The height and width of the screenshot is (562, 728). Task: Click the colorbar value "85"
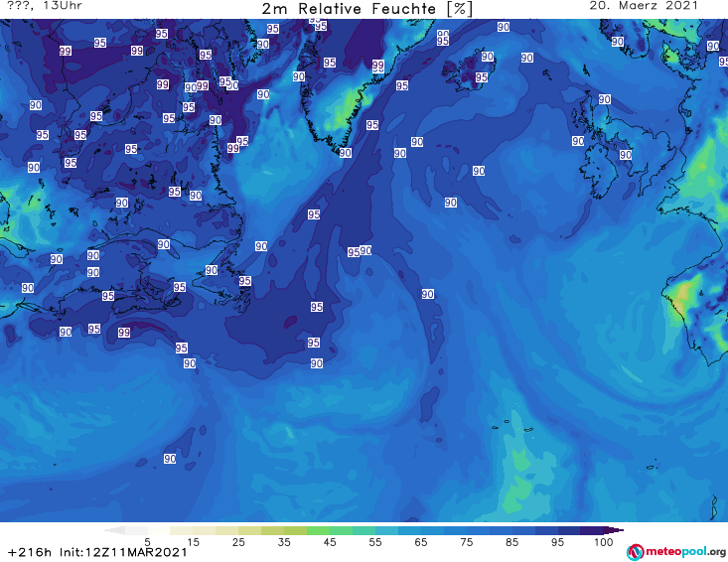point(511,542)
